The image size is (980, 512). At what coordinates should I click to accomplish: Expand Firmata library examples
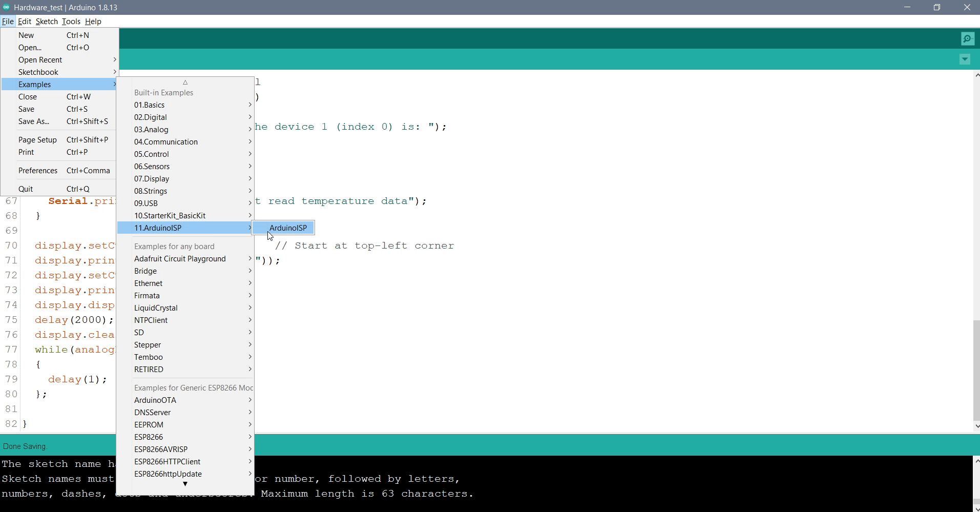[x=185, y=296]
